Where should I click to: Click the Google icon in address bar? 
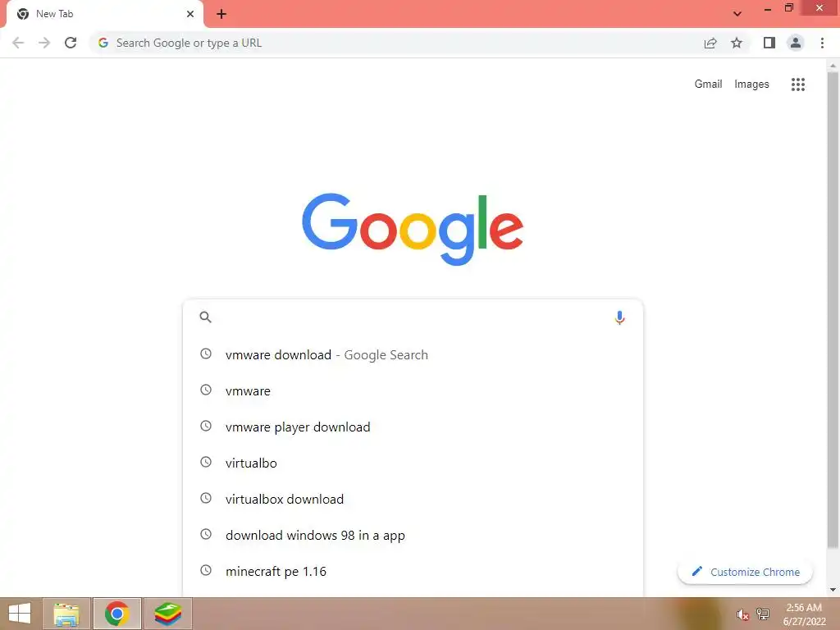pos(103,43)
